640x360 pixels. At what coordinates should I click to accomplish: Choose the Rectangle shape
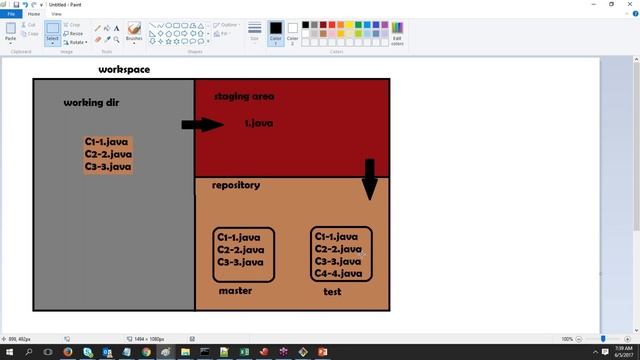(x=176, y=25)
